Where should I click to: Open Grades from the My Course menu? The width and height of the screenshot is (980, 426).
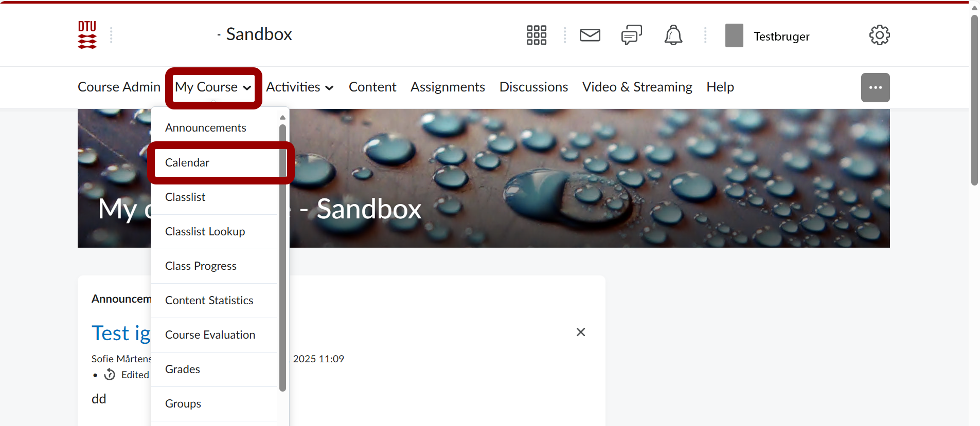183,369
